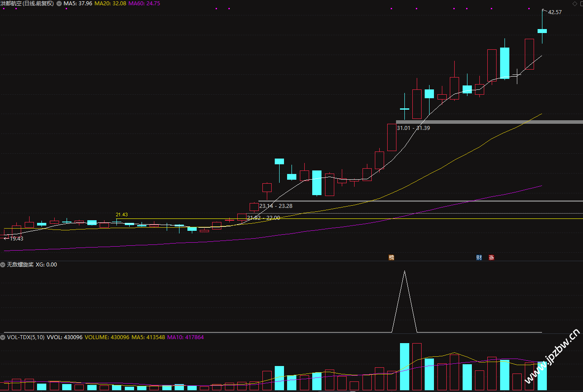Click the tallest cyan volume bar
This screenshot has height=392, width=583.
tap(404, 366)
